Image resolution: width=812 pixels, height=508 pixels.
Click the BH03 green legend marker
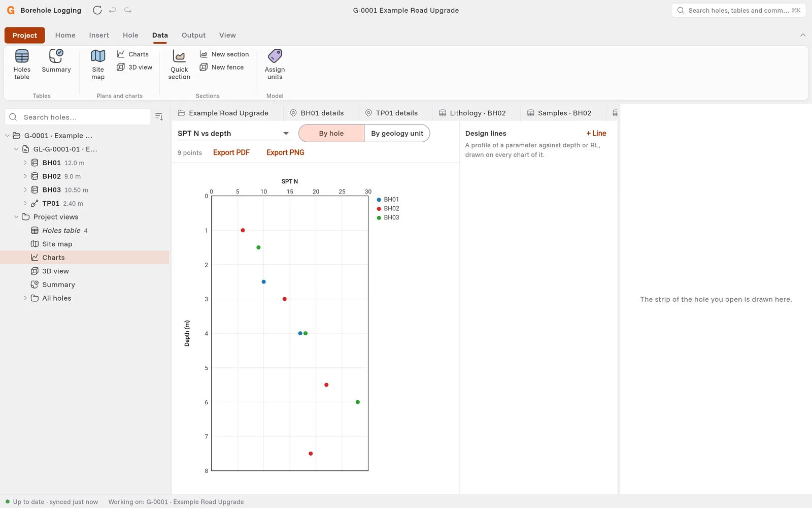tap(379, 218)
